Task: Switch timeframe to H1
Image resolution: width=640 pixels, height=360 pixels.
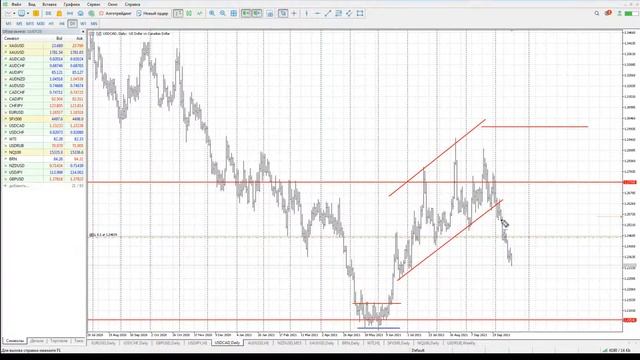Action: [51, 24]
